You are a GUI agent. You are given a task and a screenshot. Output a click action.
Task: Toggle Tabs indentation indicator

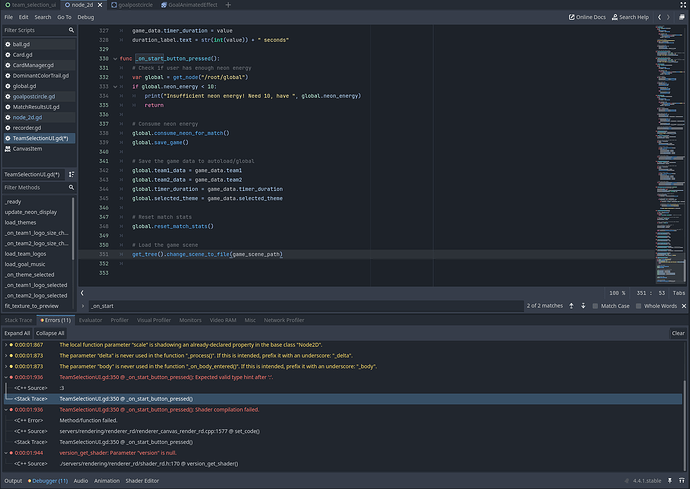coord(679,293)
